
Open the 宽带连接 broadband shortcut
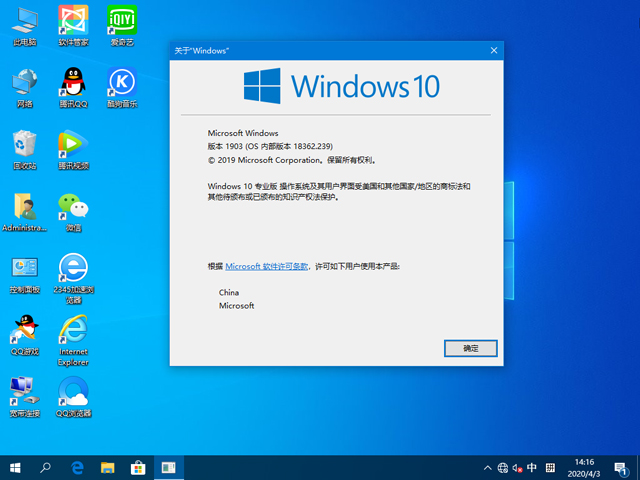[25, 398]
